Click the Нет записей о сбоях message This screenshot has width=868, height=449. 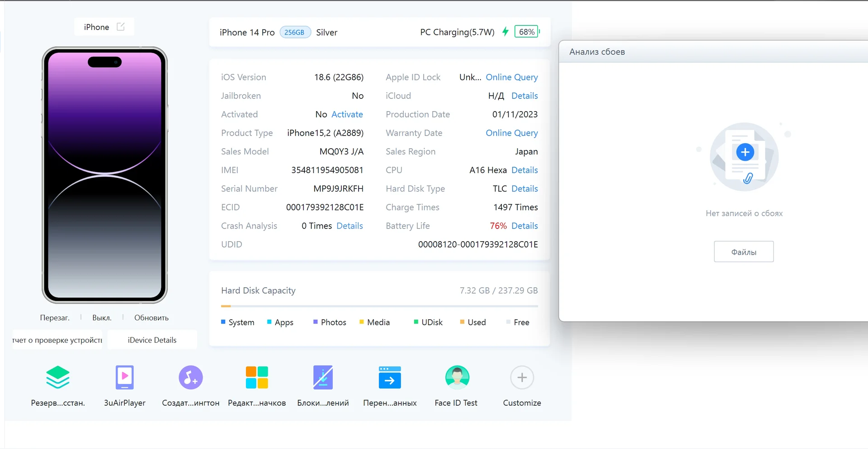744,213
